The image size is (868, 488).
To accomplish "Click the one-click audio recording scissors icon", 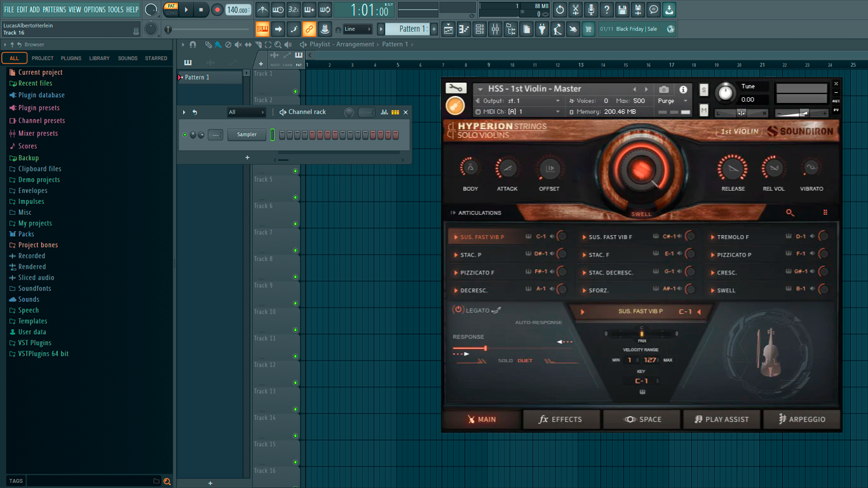I will point(576,10).
